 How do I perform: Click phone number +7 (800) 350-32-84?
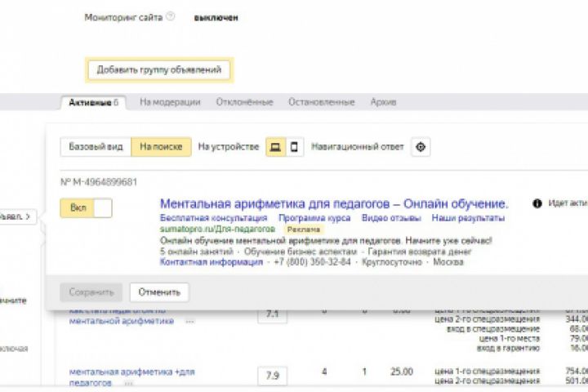coord(312,262)
